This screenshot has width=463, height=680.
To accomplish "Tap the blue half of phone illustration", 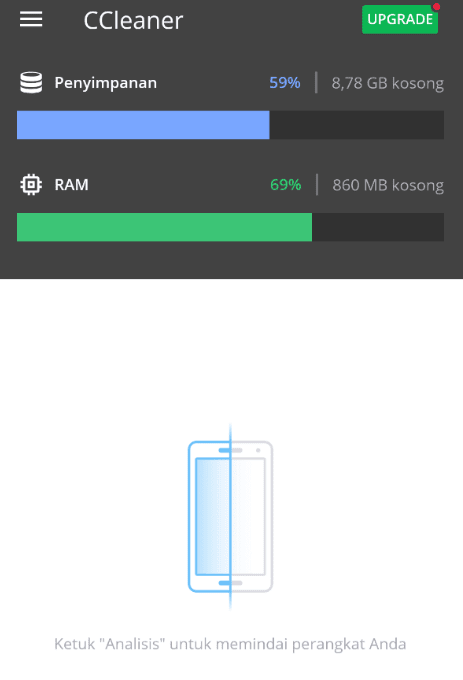I will click(209, 517).
